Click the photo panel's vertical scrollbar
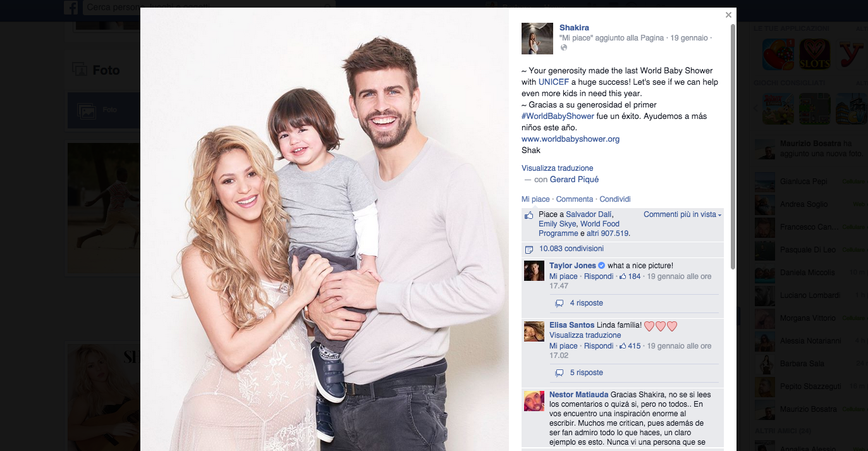868x451 pixels. (733, 147)
